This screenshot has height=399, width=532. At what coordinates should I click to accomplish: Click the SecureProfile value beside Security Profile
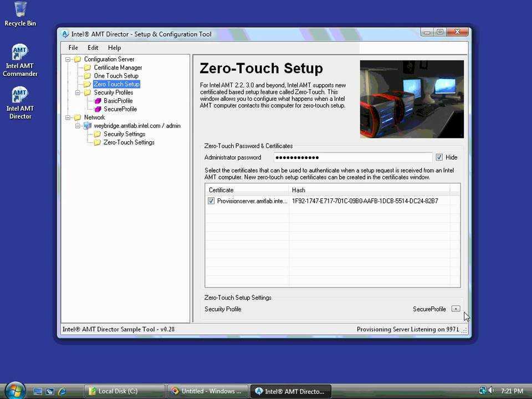coord(429,309)
